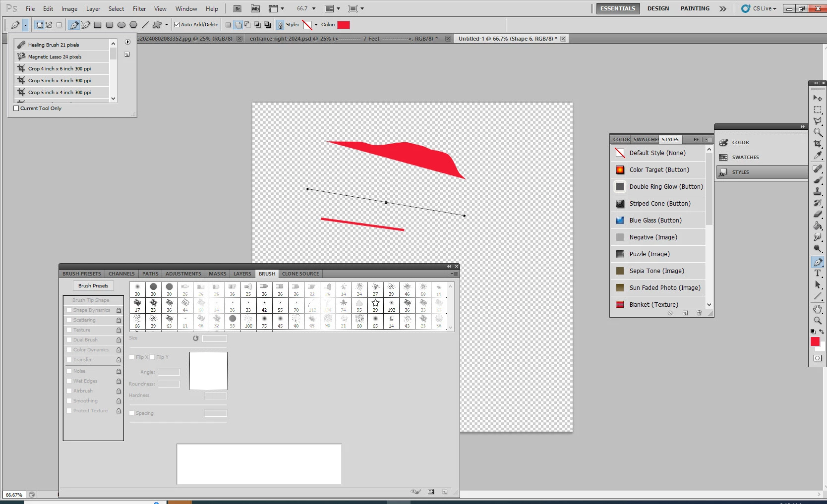Switch to the Swatches tab
This screenshot has height=504, width=827.
tap(645, 140)
